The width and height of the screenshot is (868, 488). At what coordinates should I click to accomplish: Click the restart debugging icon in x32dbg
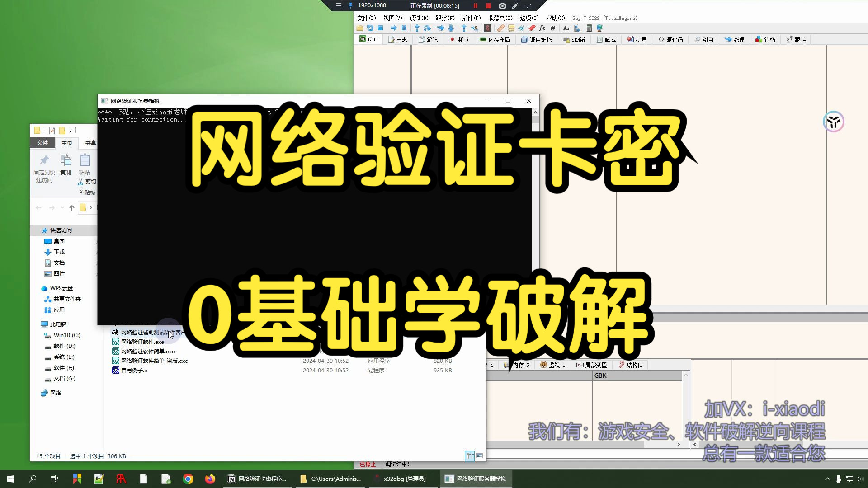coord(370,28)
